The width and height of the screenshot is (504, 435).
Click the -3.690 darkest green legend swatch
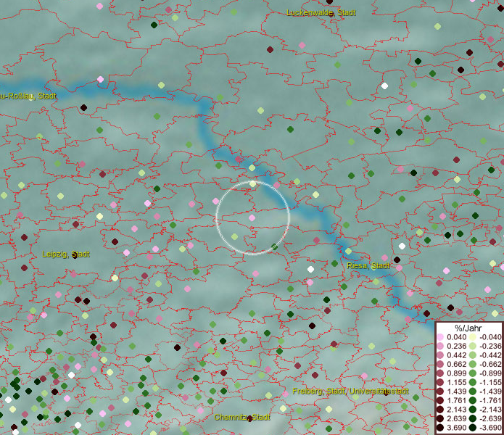coord(473,428)
